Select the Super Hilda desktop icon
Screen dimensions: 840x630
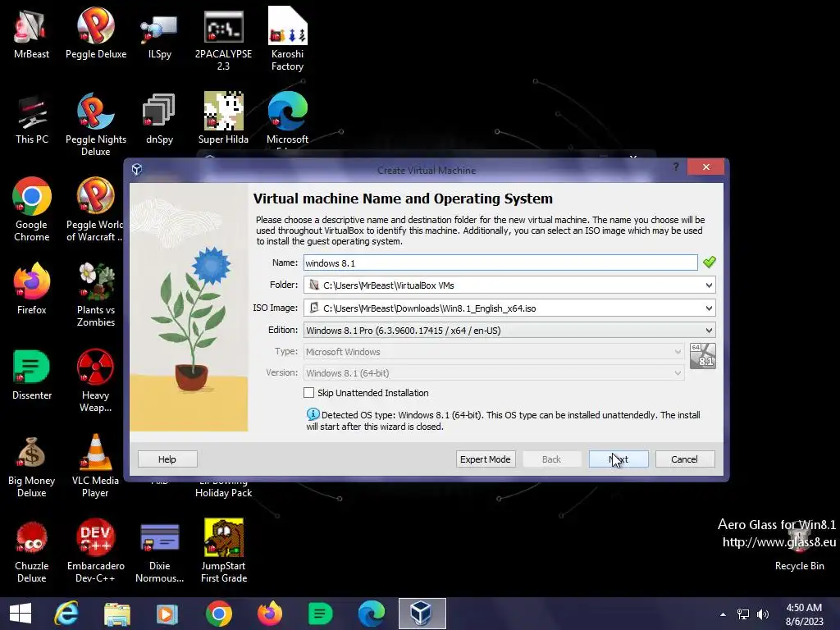223,119
